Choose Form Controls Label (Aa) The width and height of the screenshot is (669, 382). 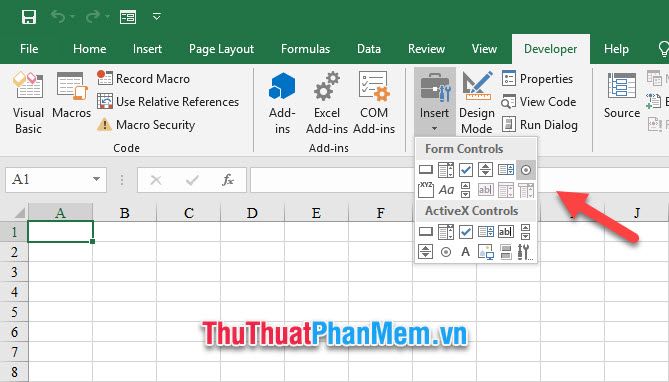click(445, 190)
